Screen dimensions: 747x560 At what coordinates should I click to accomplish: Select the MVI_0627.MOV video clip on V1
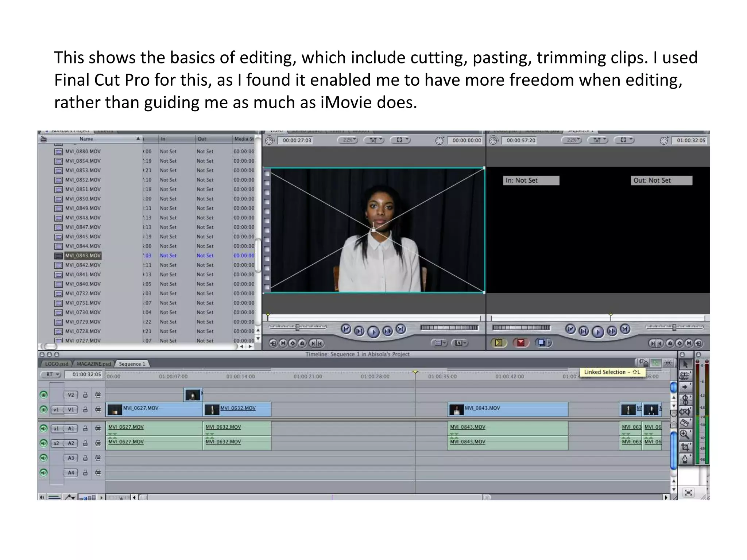(x=154, y=409)
